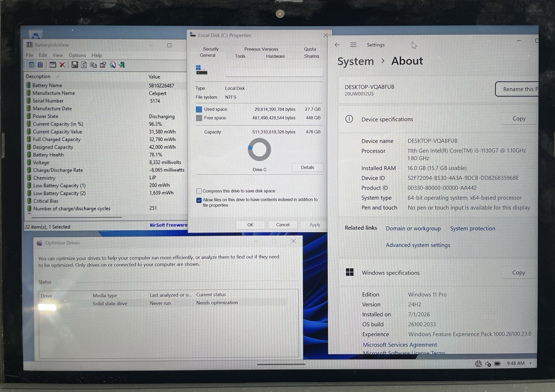Switch to the Previous Versions tab

pyautogui.click(x=261, y=49)
